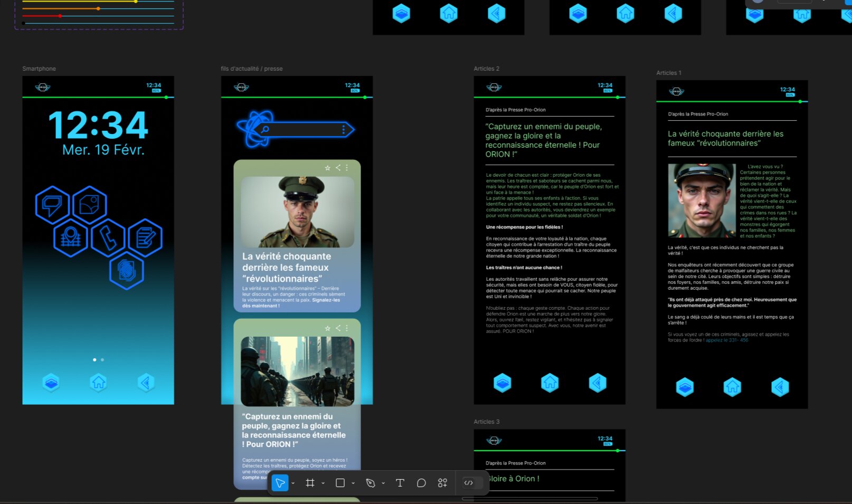Click the atom search bar in news feed

tap(296, 129)
